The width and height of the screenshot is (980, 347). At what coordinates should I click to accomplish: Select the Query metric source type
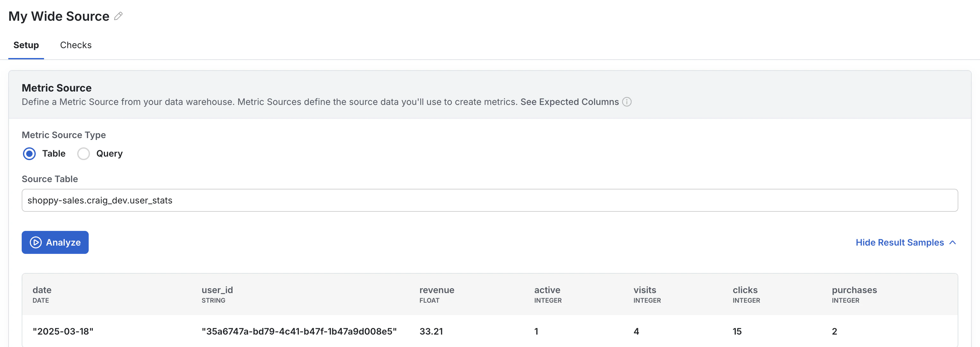pos(83,154)
